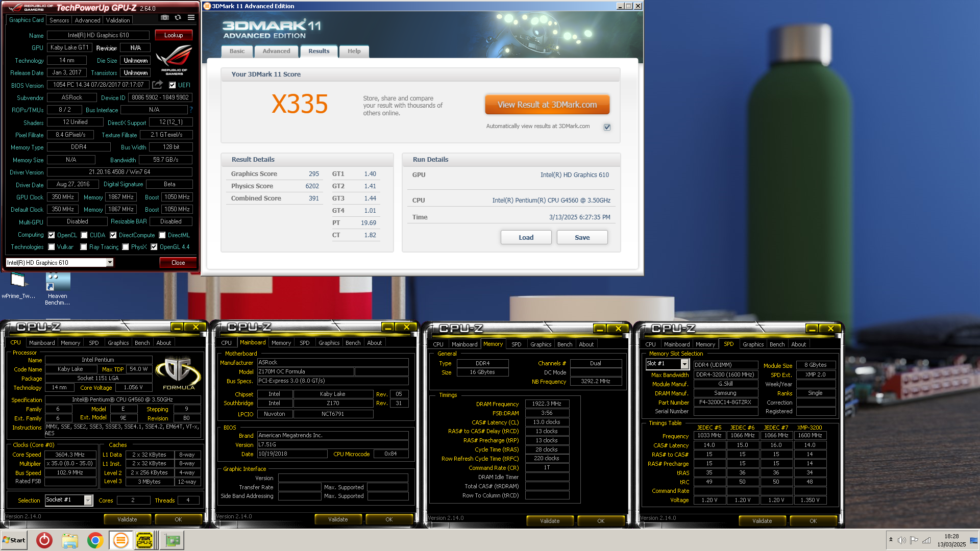Click View Result at 3DMark.com

547,105
